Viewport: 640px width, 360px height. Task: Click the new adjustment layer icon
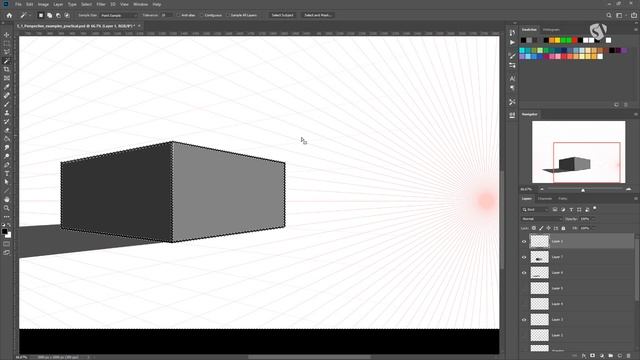(x=601, y=356)
